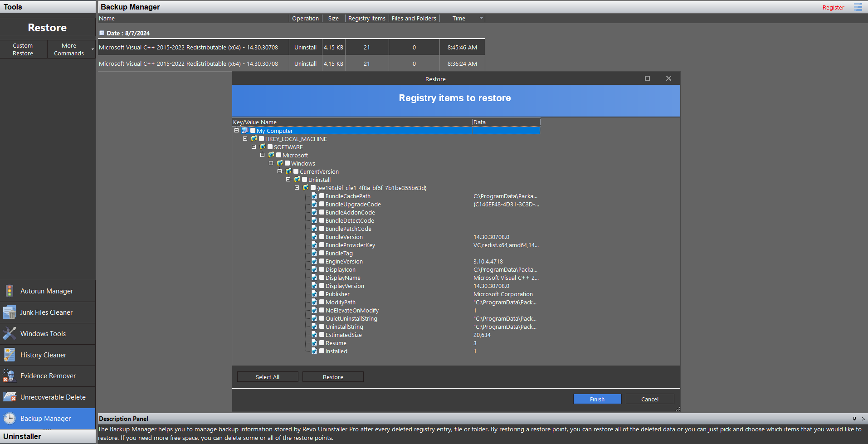The width and height of the screenshot is (868, 444).
Task: Select backup entry from 8:36:24 AM
Action: coord(292,63)
